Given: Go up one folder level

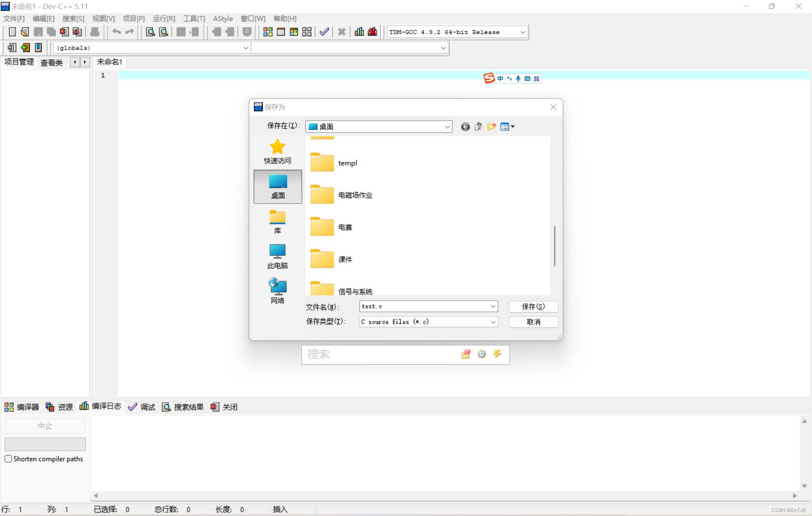Looking at the screenshot, I should [x=478, y=127].
